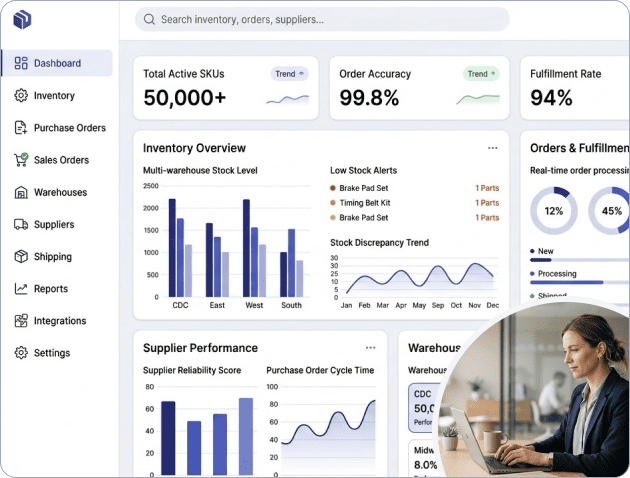Click the Fulfillment Rate card title
The width and height of the screenshot is (630, 478).
pos(565,74)
